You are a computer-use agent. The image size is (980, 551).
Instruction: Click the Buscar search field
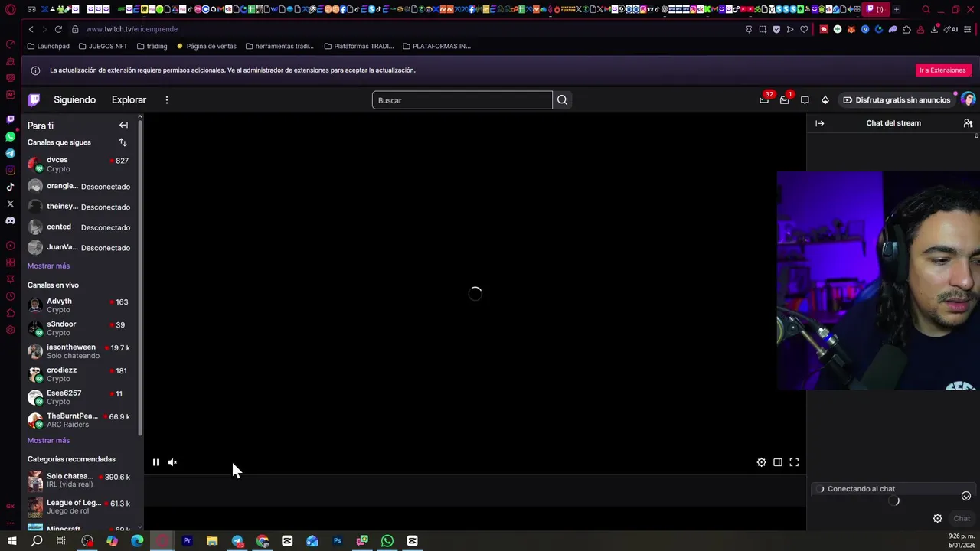click(462, 100)
